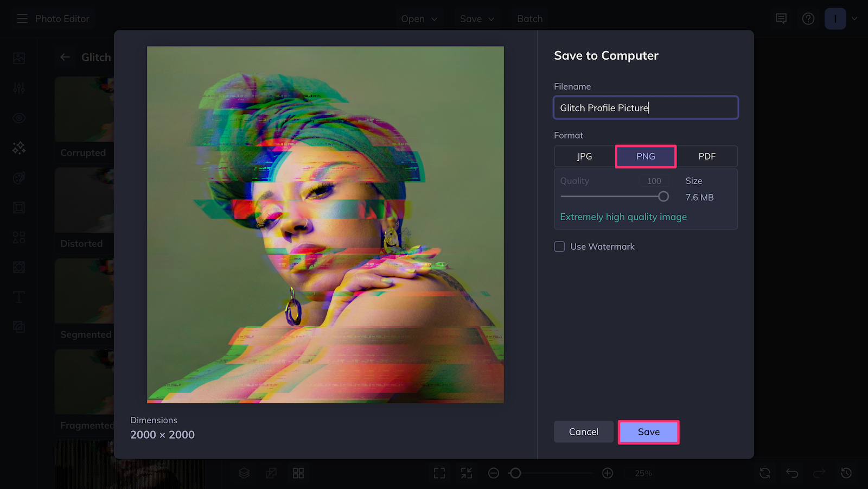Click the Filename input field
The image size is (868, 489).
tap(645, 107)
